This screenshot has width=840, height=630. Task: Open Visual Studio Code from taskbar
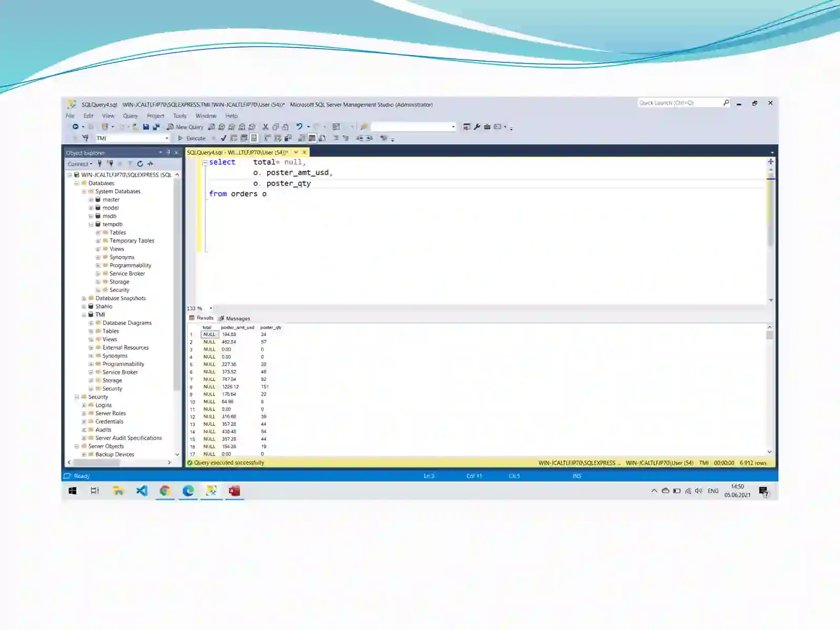[142, 491]
